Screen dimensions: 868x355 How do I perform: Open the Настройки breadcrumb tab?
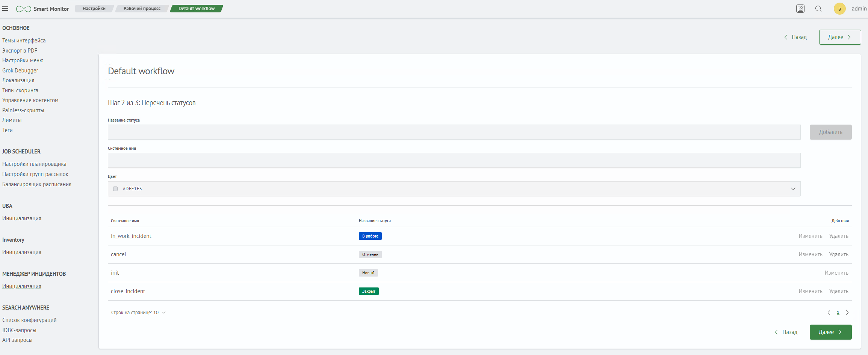[x=94, y=9]
